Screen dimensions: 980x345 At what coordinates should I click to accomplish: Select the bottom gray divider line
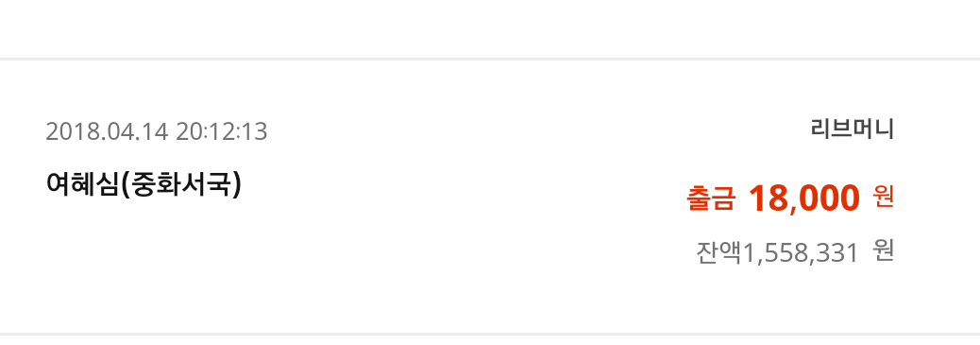pyautogui.click(x=490, y=334)
